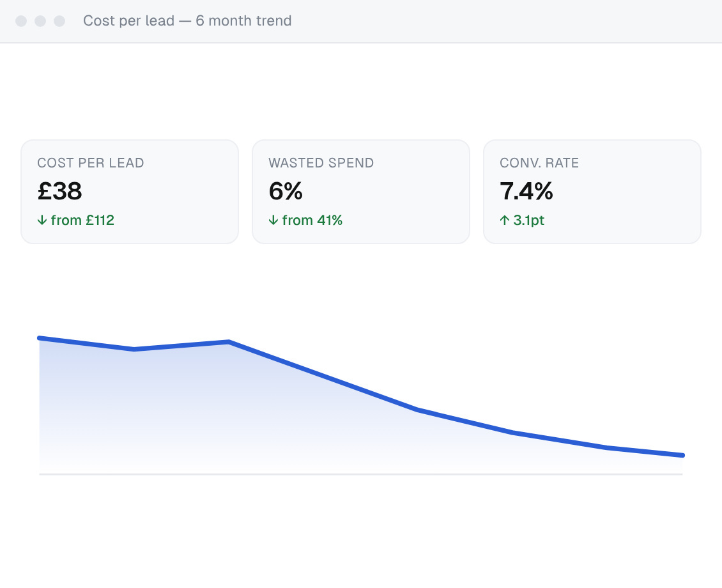
Task: Click the 'WASTED SPEND' card label
Action: [x=321, y=163]
